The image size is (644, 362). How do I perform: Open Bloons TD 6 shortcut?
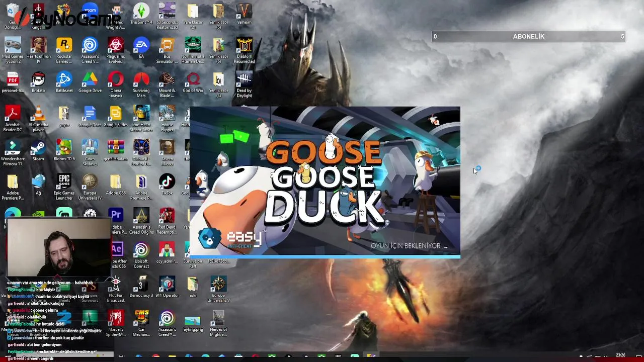64,150
